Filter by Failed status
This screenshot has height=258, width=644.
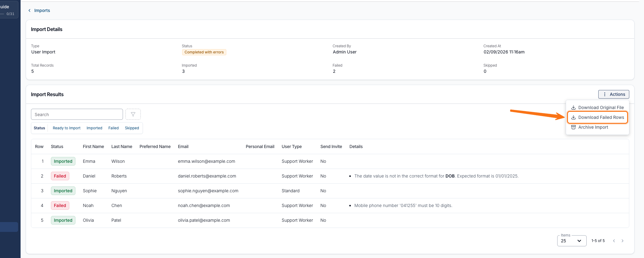pyautogui.click(x=113, y=128)
